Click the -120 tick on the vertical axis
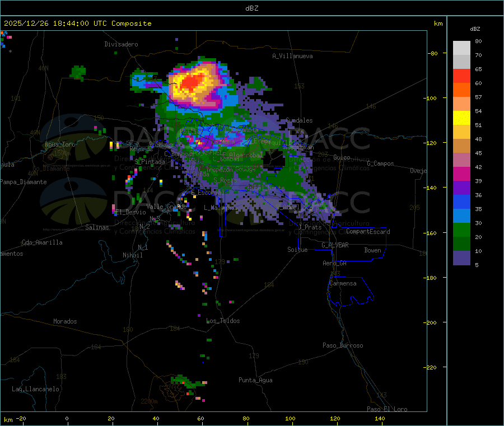Image resolution: width=504 pixels, height=426 pixels. (431, 143)
